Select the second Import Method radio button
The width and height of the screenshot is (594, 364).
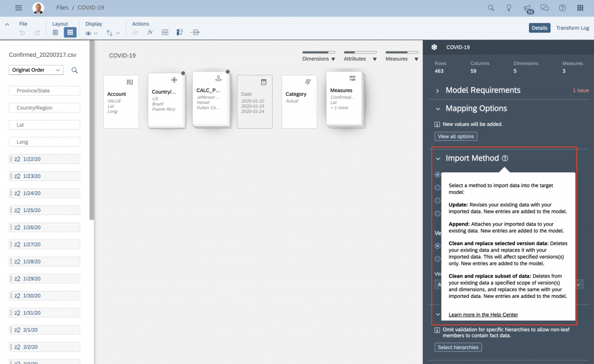437,188
